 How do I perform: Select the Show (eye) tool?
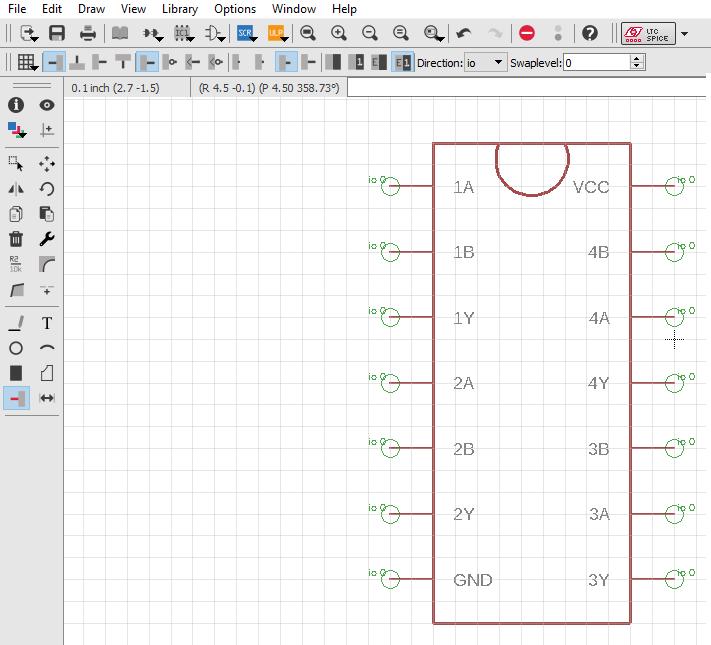(x=47, y=105)
